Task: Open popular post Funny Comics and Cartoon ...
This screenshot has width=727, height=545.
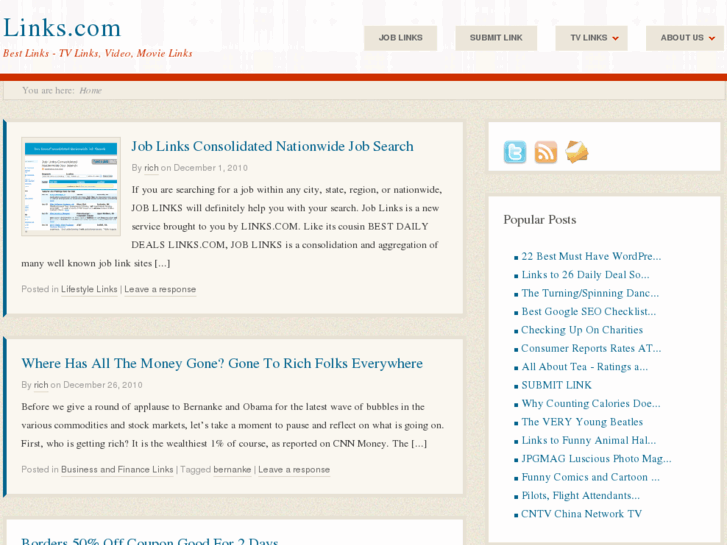Action: pos(590,477)
